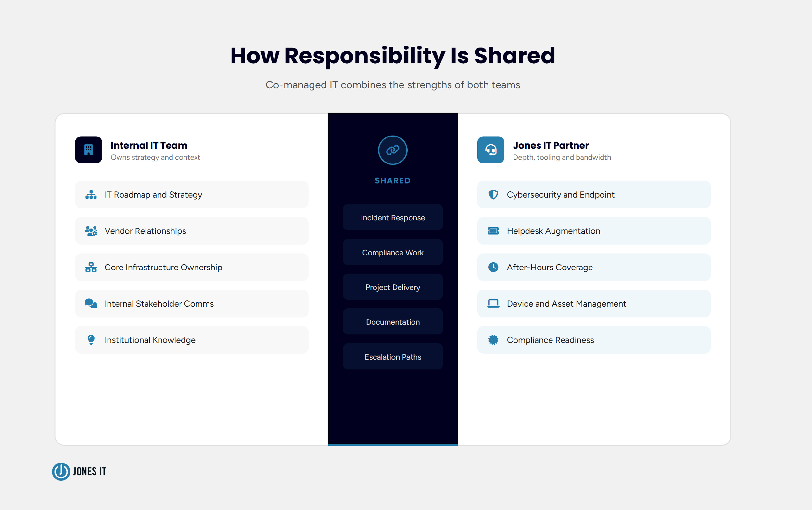Click the Compliance Readiness badge icon
Image resolution: width=812 pixels, height=510 pixels.
point(493,340)
